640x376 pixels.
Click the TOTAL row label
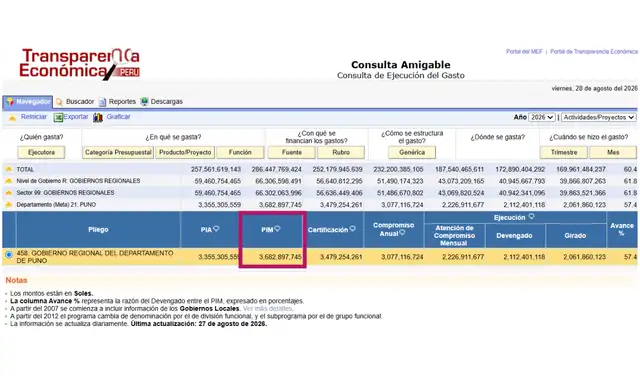pos(25,169)
